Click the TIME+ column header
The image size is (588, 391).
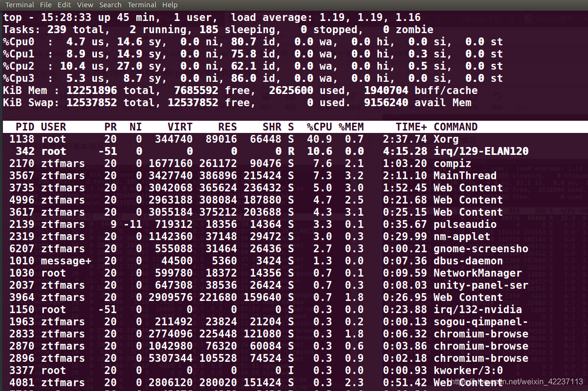tap(412, 127)
